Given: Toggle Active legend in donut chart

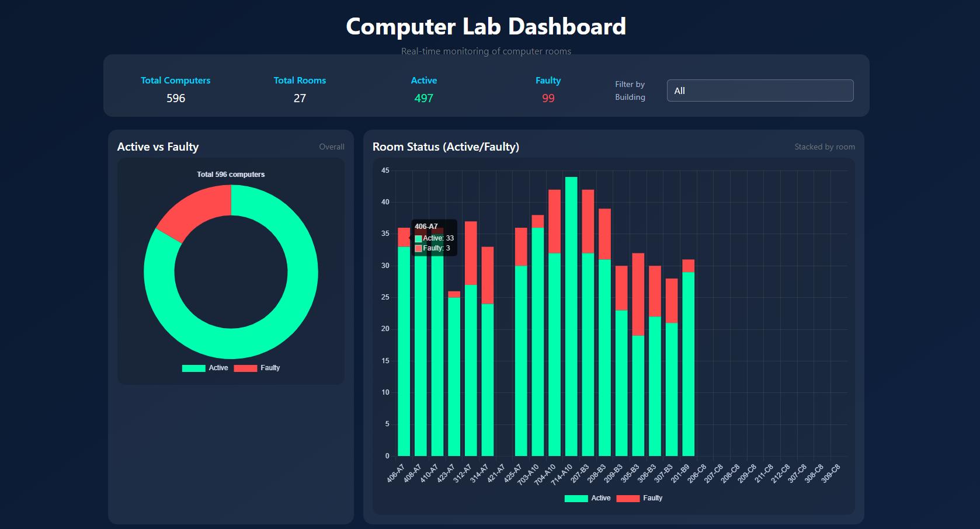Looking at the screenshot, I should click(205, 368).
